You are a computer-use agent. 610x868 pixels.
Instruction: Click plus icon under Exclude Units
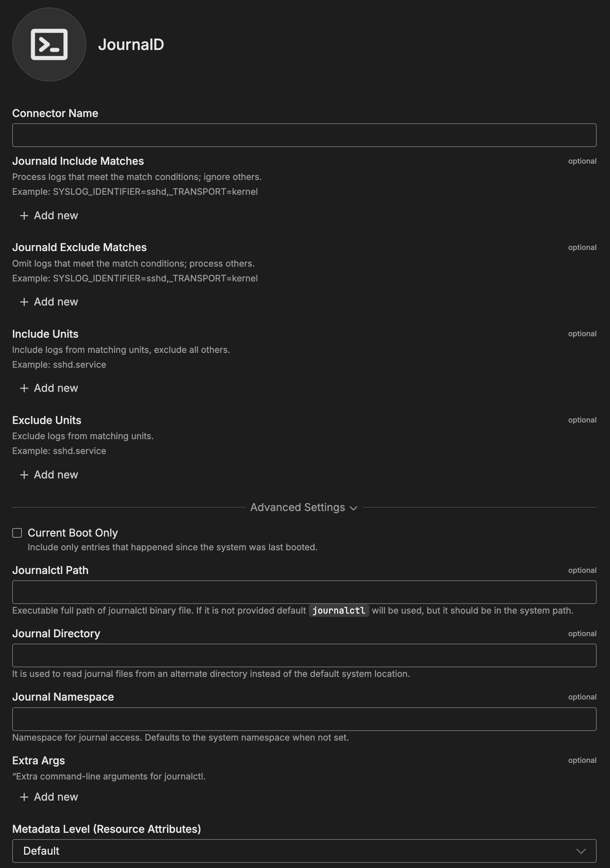[24, 475]
